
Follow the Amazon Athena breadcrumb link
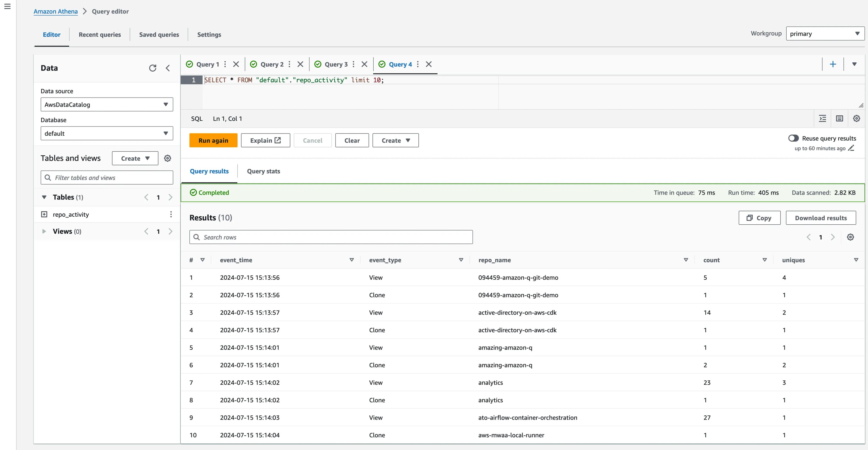pos(56,12)
